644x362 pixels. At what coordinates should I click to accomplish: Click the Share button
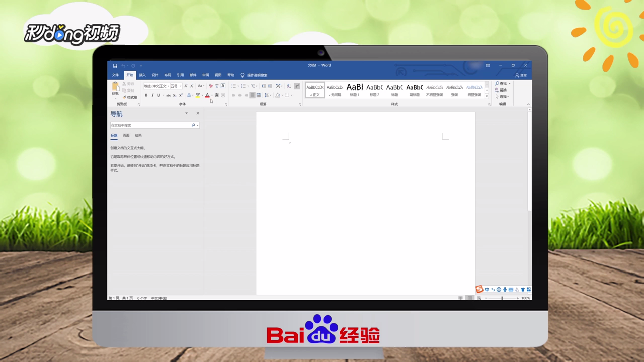pyautogui.click(x=521, y=75)
